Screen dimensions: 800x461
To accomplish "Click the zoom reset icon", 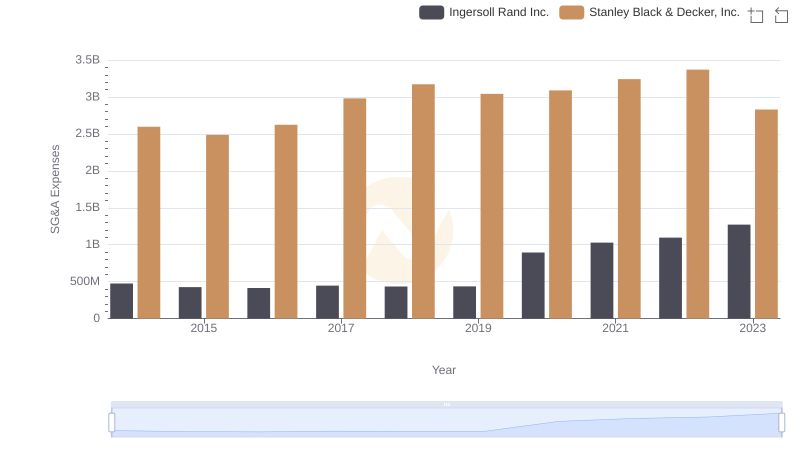I will coord(781,15).
